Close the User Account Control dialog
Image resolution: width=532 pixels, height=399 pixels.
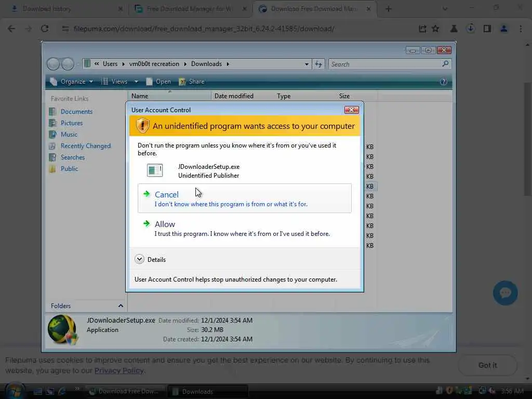[x=351, y=110]
